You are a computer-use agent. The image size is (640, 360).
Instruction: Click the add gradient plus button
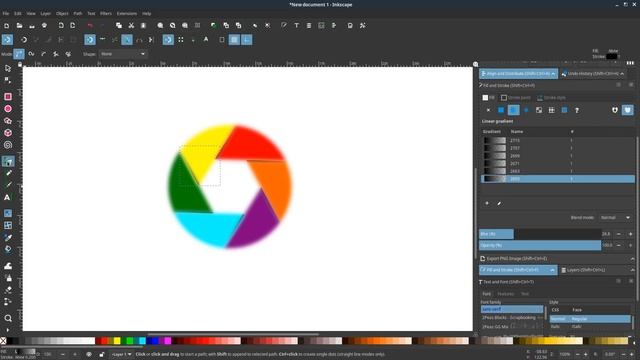[x=487, y=203]
